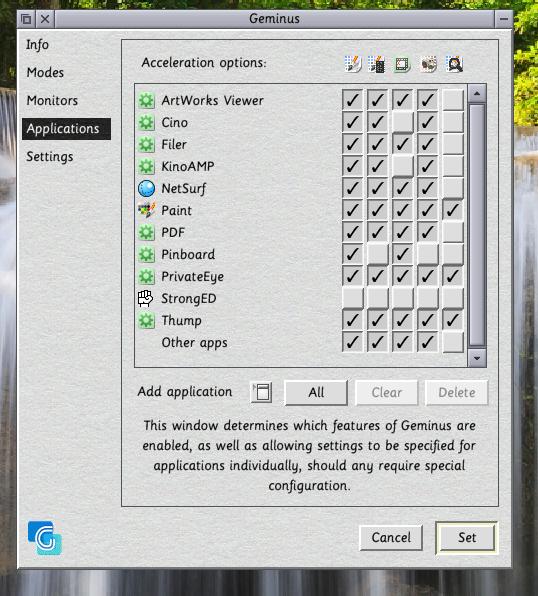Select the PDF gear icon
Viewport: 538px width, 596px height.
(x=146, y=233)
